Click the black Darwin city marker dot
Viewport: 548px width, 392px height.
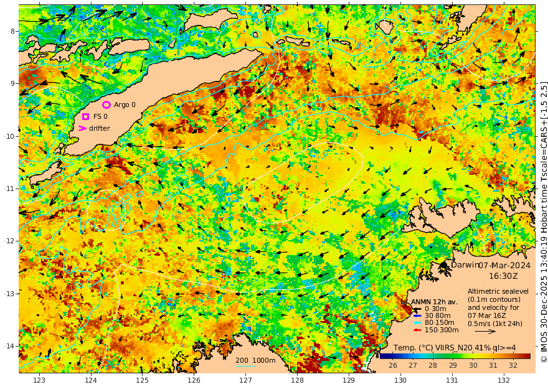click(444, 265)
